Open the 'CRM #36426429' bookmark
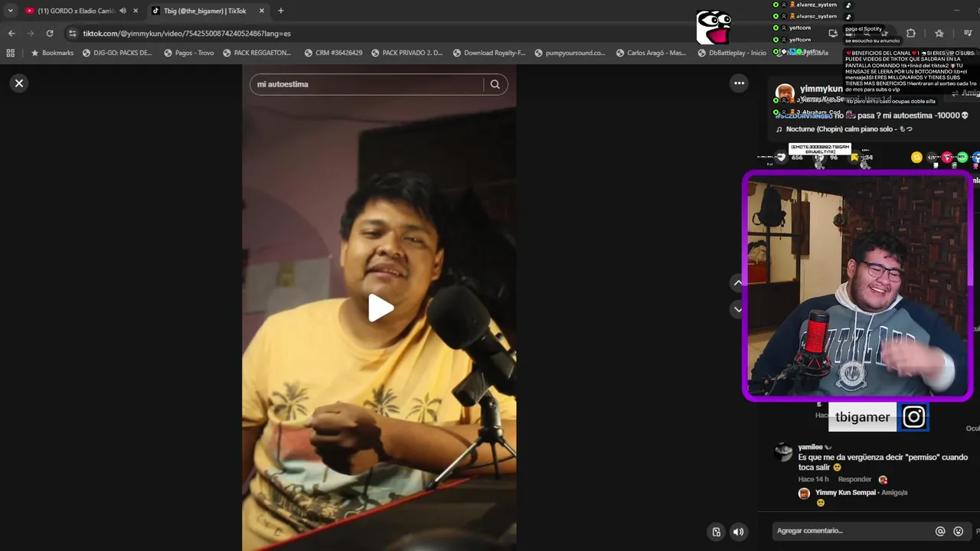The image size is (980, 551). 333,53
